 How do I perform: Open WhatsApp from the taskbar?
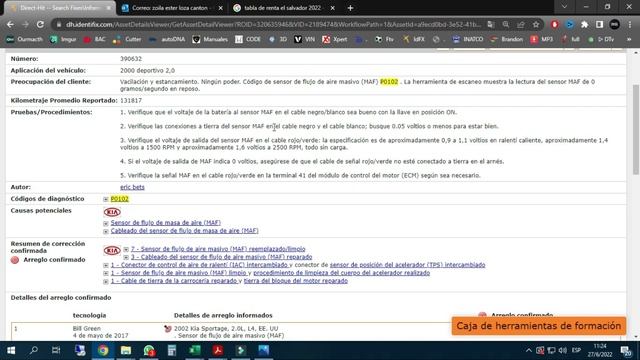[x=149, y=350]
